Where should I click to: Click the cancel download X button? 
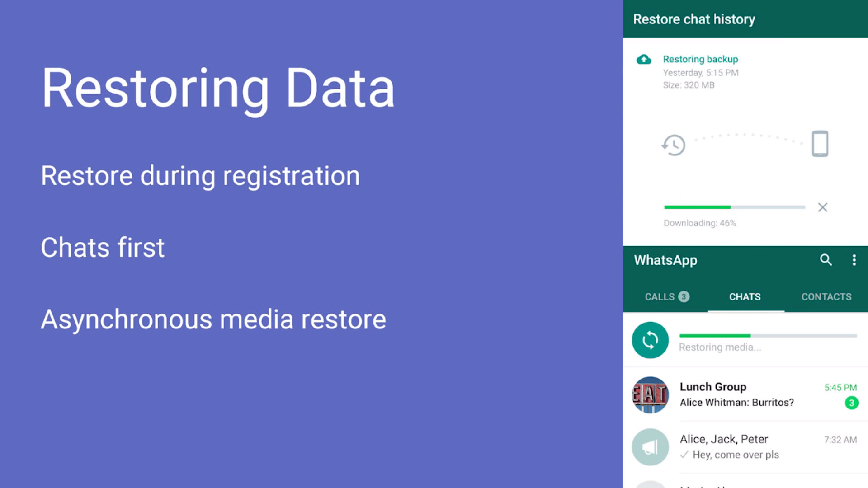(x=823, y=207)
